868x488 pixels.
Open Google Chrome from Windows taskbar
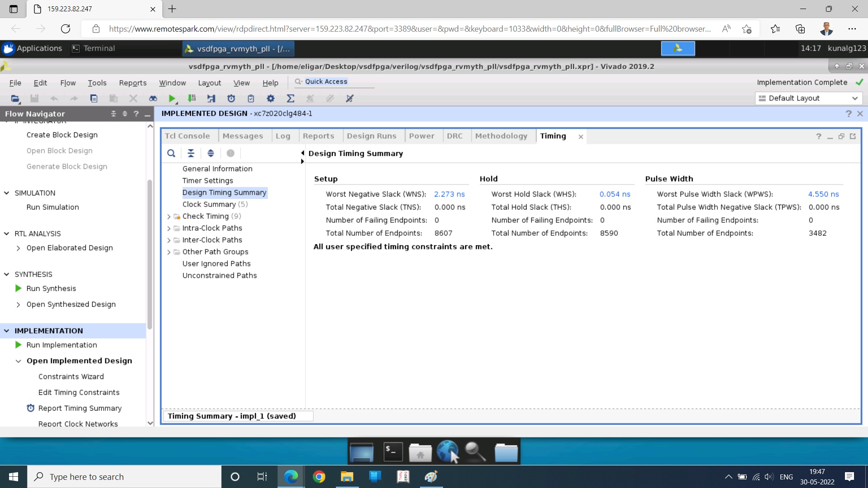[319, 477]
